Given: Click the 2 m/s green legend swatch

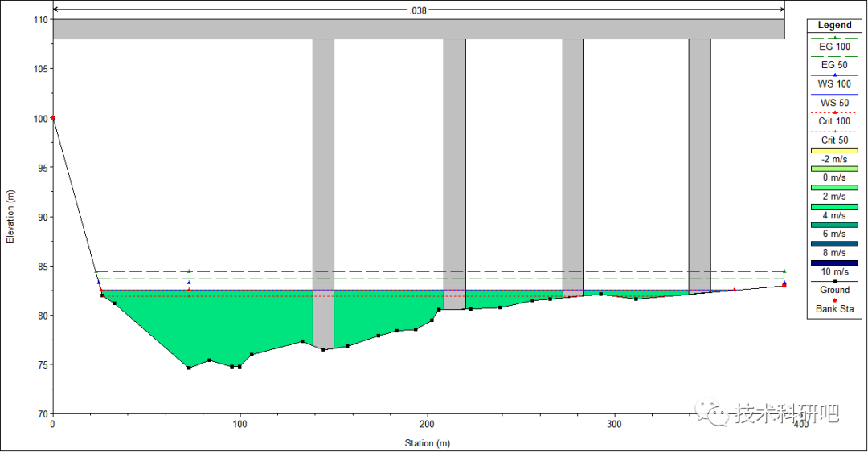Looking at the screenshot, I should click(834, 188).
